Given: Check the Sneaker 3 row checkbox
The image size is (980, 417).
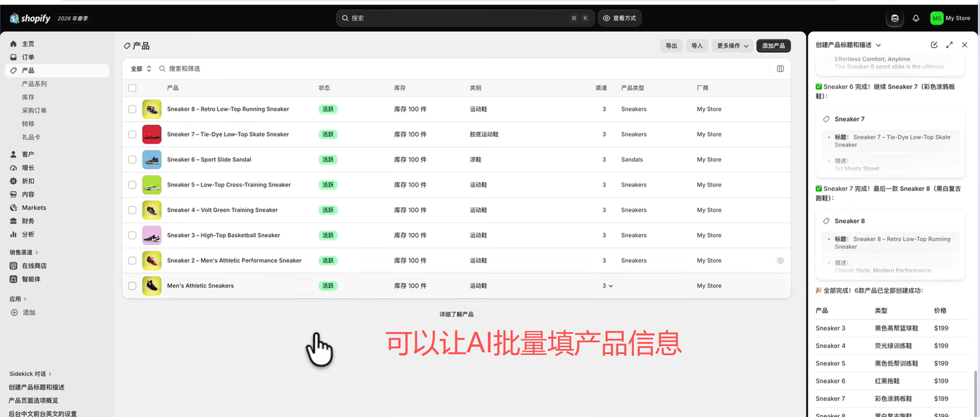Looking at the screenshot, I should pos(132,235).
